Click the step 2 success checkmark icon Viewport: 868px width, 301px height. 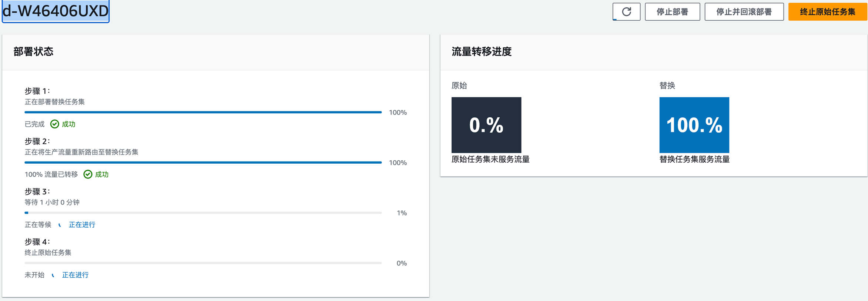pos(88,174)
